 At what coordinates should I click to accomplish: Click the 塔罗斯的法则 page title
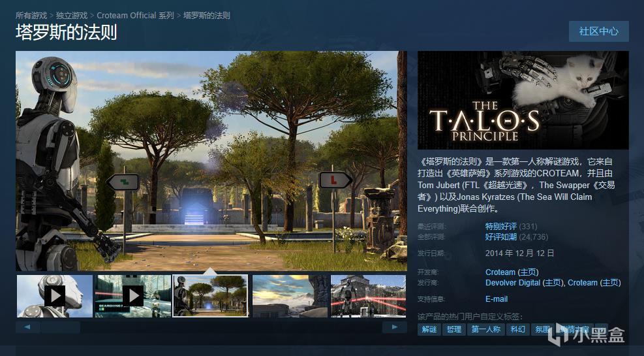coord(67,33)
